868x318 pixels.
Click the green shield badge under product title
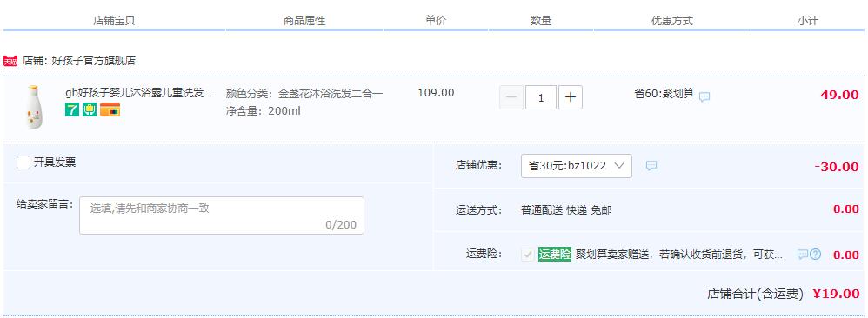tap(90, 110)
